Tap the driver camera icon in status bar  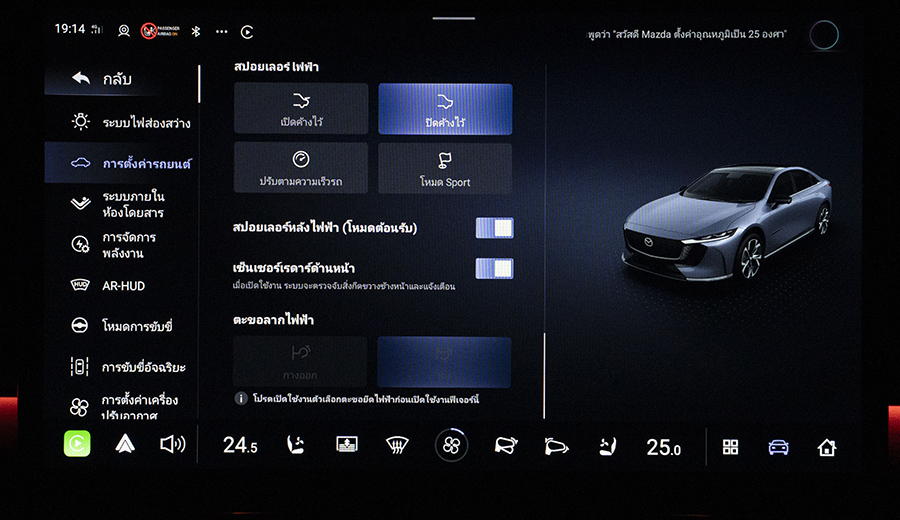coord(123,31)
